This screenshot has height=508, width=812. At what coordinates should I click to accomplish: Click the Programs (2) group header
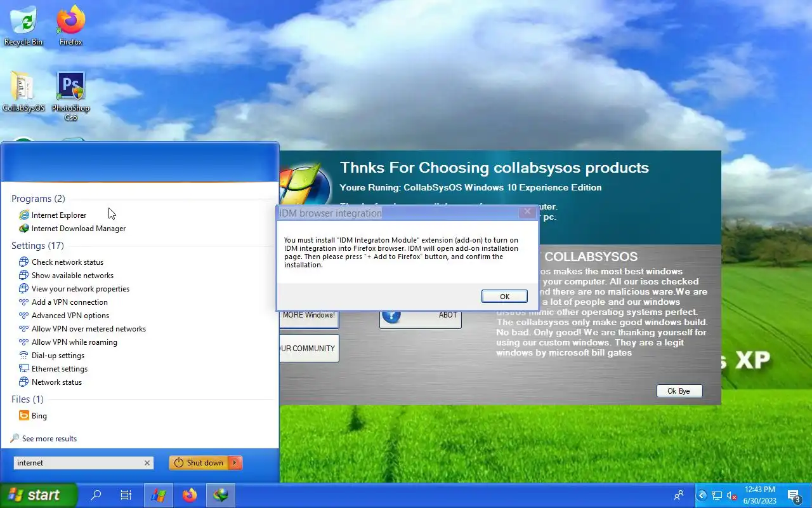[38, 199]
